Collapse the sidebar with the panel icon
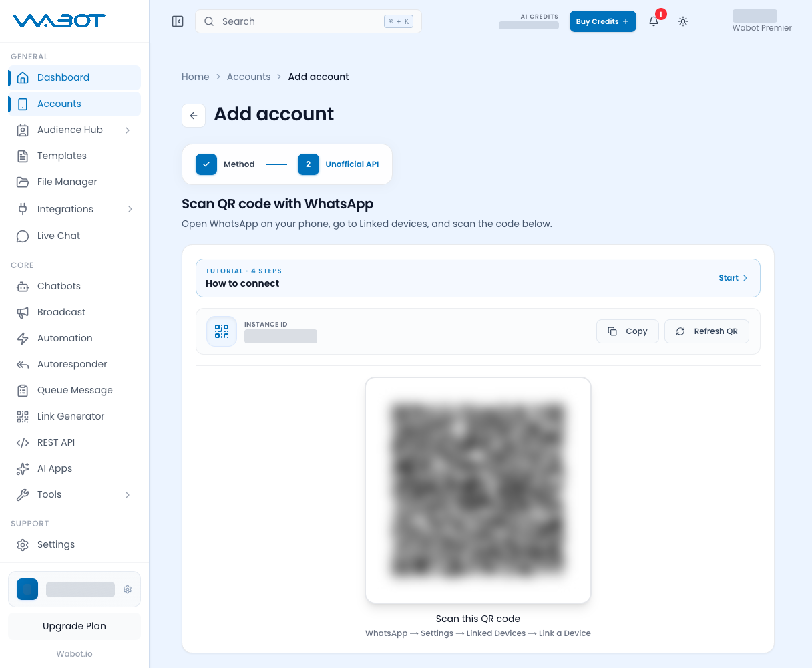This screenshot has width=812, height=668. [178, 21]
